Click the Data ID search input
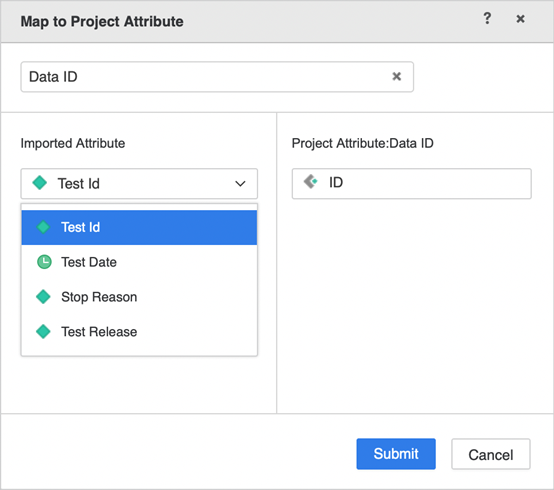 coord(217,77)
